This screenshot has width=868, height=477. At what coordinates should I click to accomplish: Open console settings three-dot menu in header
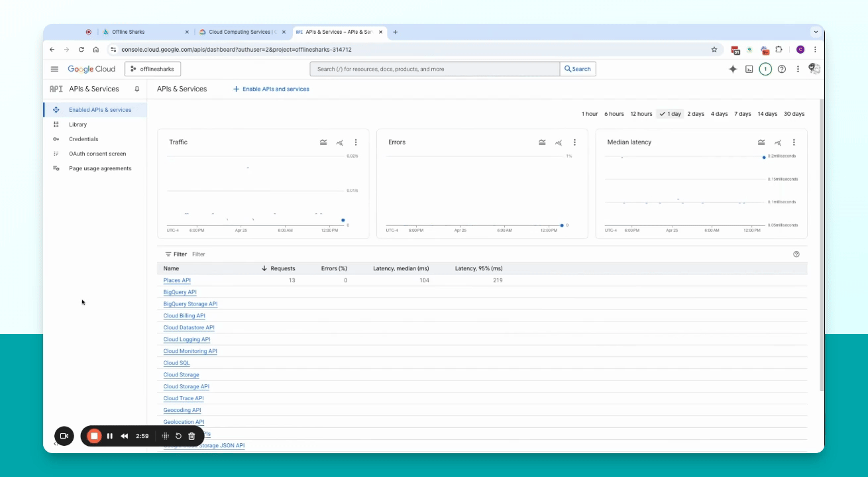(798, 69)
